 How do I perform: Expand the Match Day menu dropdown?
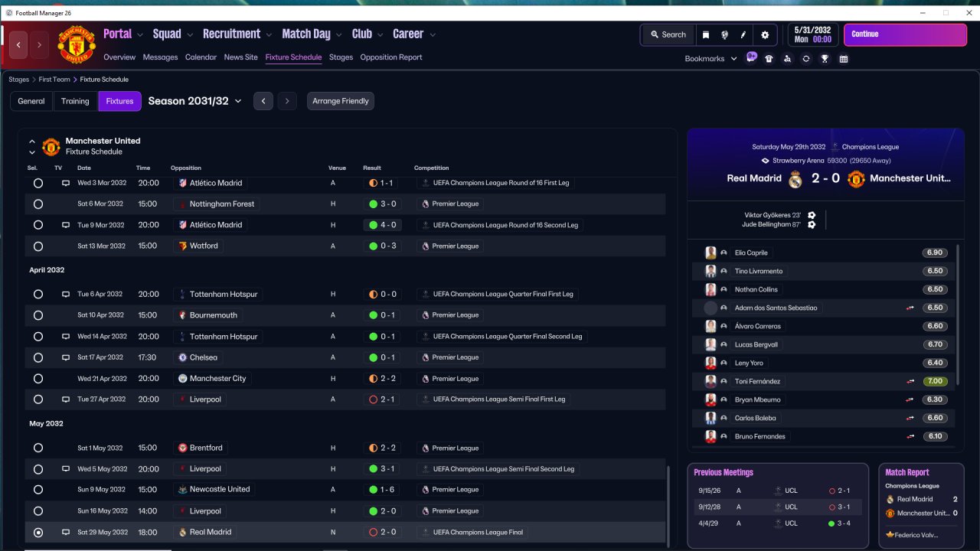click(x=338, y=34)
